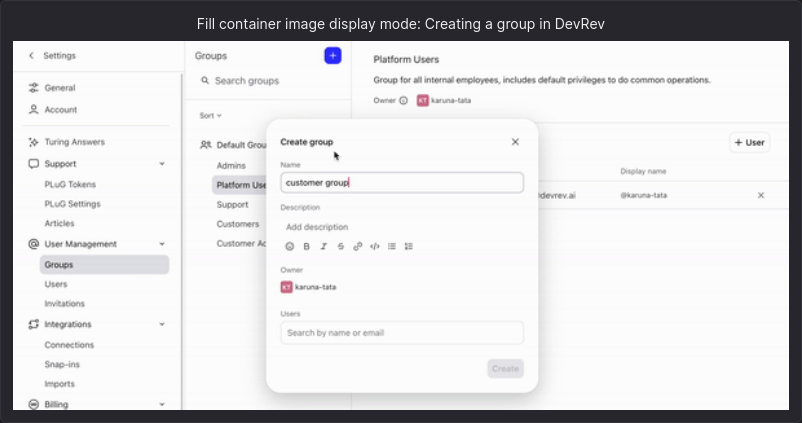Click the code formatting icon
The image size is (802, 423).
click(x=374, y=246)
